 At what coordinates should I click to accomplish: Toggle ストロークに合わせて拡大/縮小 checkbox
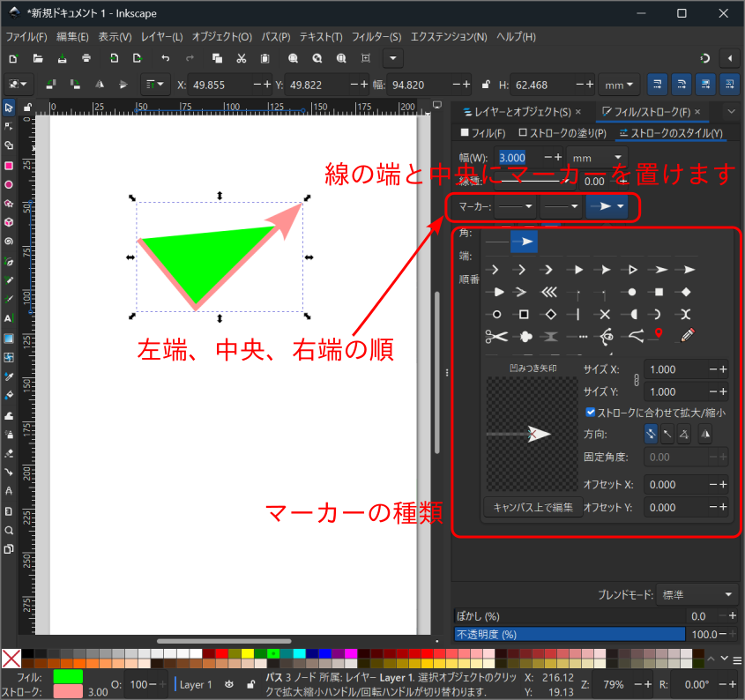pos(590,412)
